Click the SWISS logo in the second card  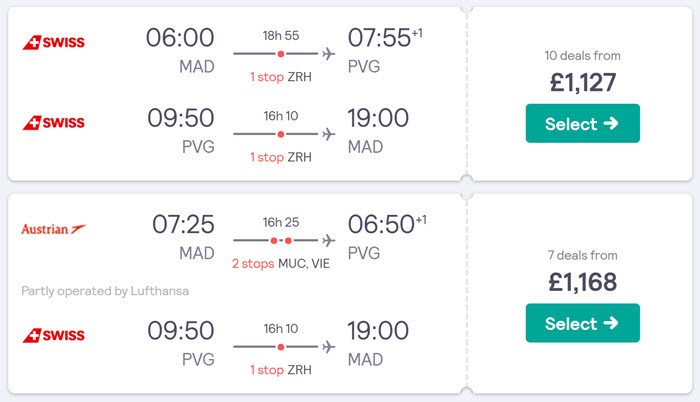click(54, 335)
